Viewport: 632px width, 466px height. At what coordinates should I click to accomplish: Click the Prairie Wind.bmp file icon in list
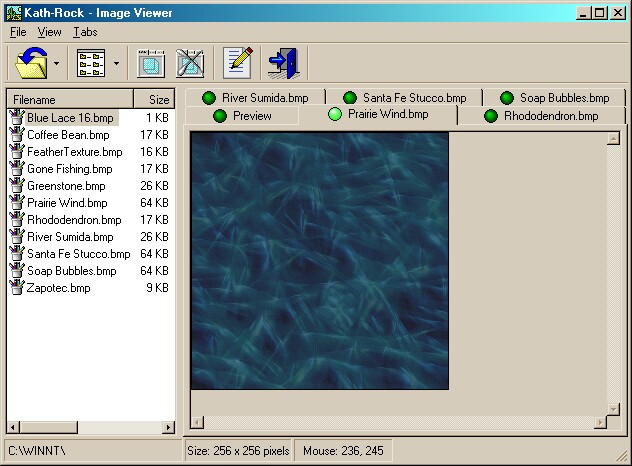tap(17, 202)
